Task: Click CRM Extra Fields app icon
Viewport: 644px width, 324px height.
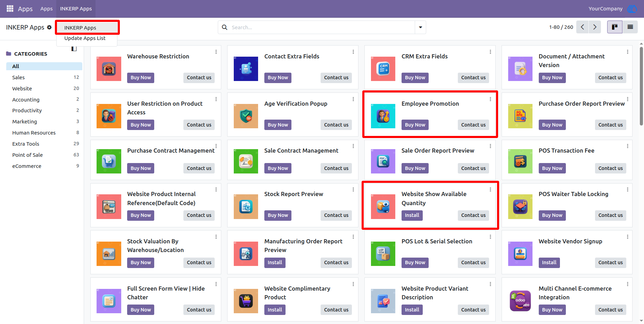Action: [383, 69]
